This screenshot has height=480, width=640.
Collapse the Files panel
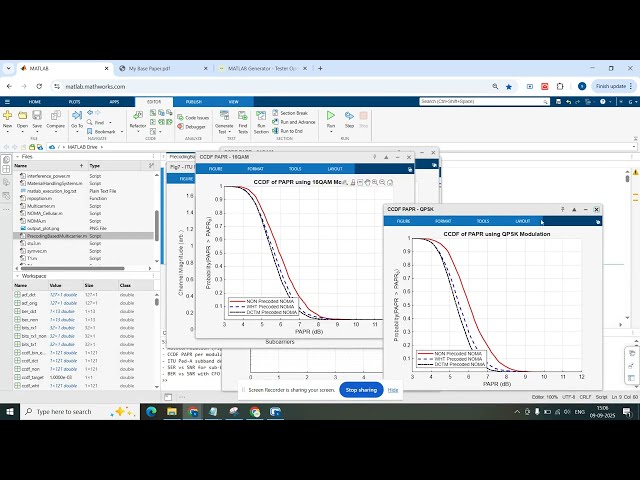pos(17,157)
